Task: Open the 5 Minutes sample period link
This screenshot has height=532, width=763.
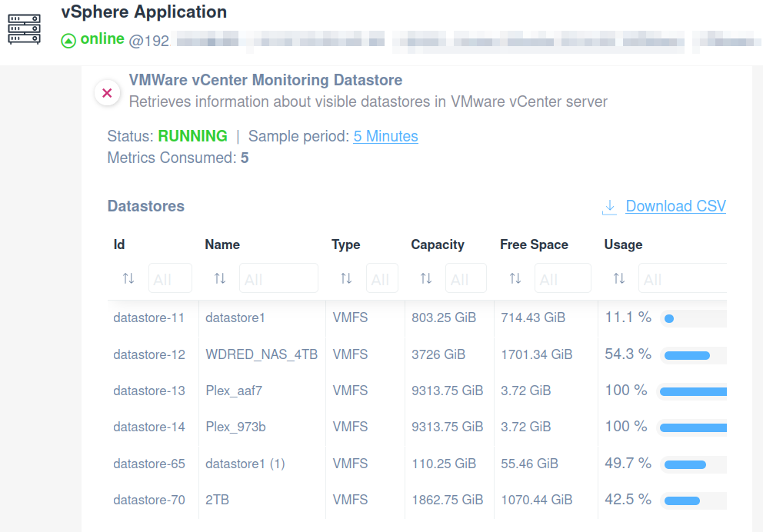Action: click(x=385, y=136)
